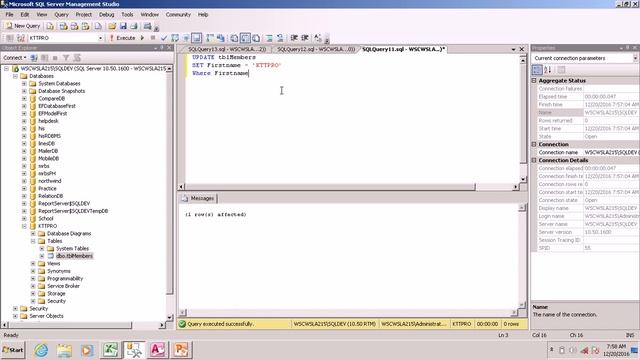Collapse the Aggregate Status property group
The height and width of the screenshot is (360, 640).
534,80
